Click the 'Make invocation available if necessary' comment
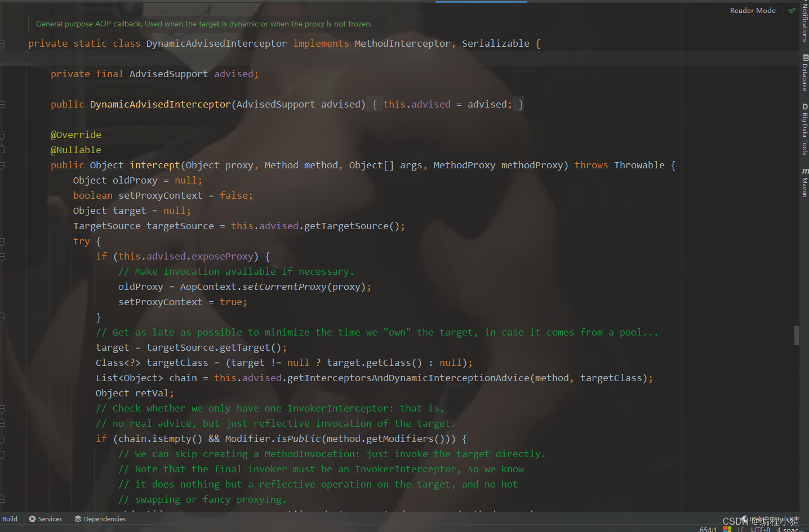 (236, 272)
